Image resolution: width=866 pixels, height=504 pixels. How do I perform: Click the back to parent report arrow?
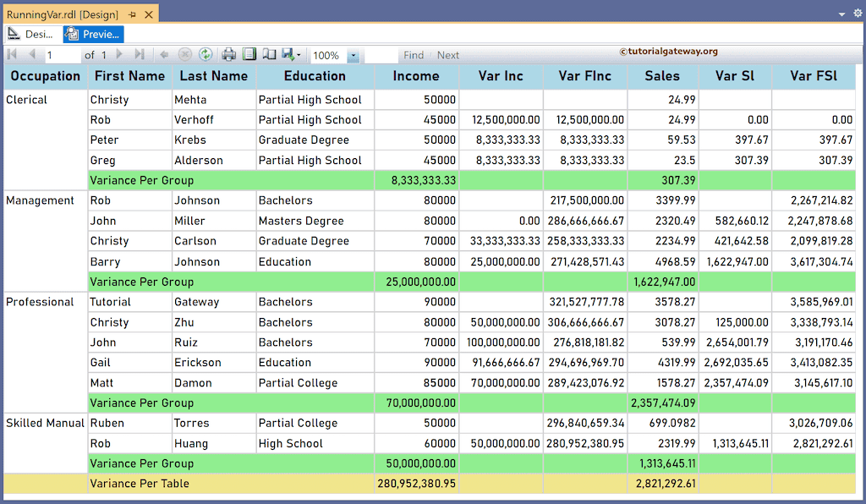[x=164, y=54]
